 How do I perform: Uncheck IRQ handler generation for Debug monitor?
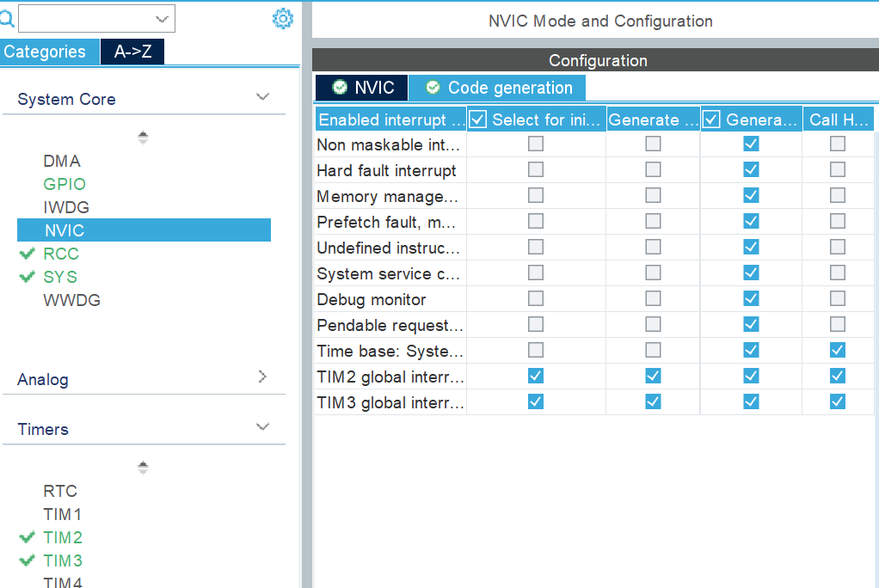(751, 299)
